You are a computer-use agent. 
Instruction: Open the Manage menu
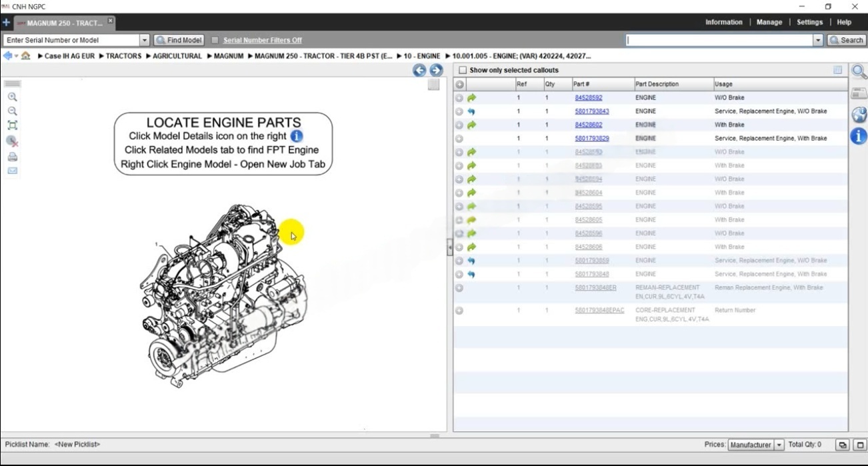click(x=769, y=22)
